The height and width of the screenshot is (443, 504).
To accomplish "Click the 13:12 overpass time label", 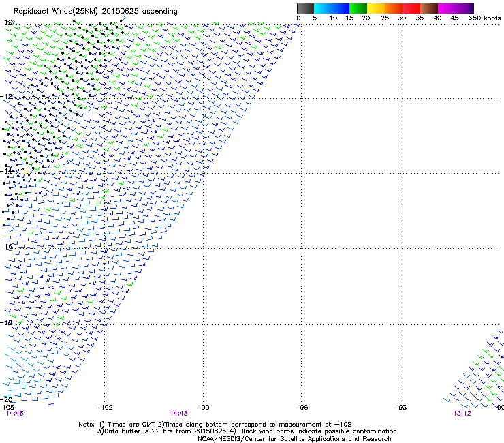I will 462,414.
